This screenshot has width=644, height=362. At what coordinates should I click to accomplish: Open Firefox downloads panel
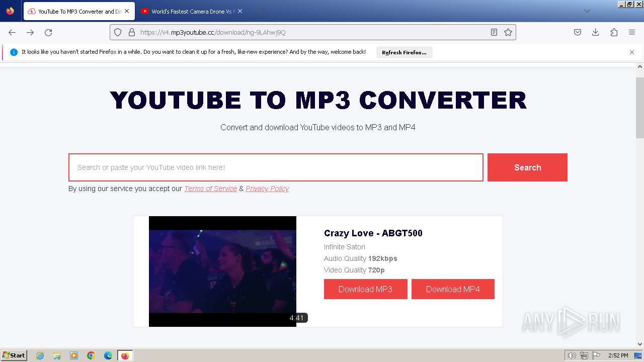[596, 32]
